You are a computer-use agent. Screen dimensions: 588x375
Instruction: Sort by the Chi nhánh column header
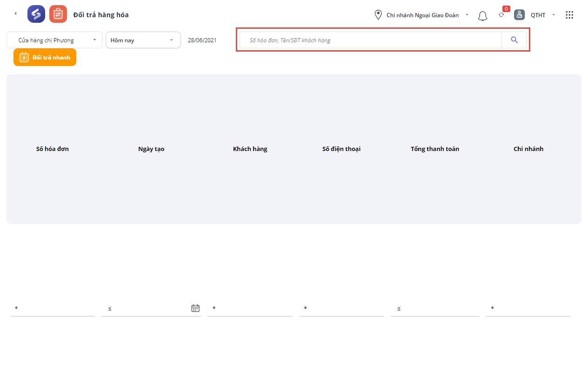point(528,149)
